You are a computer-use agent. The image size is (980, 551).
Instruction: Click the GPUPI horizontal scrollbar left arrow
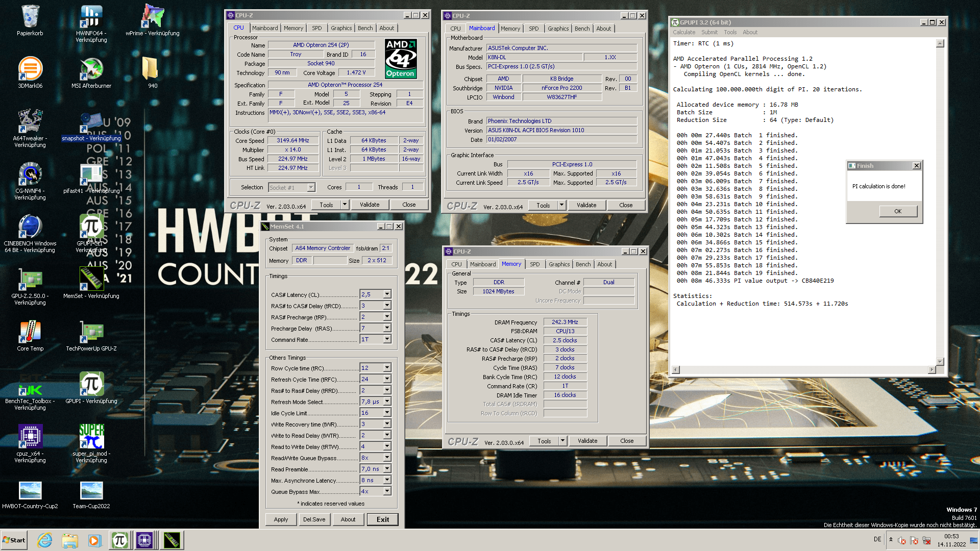tap(676, 369)
